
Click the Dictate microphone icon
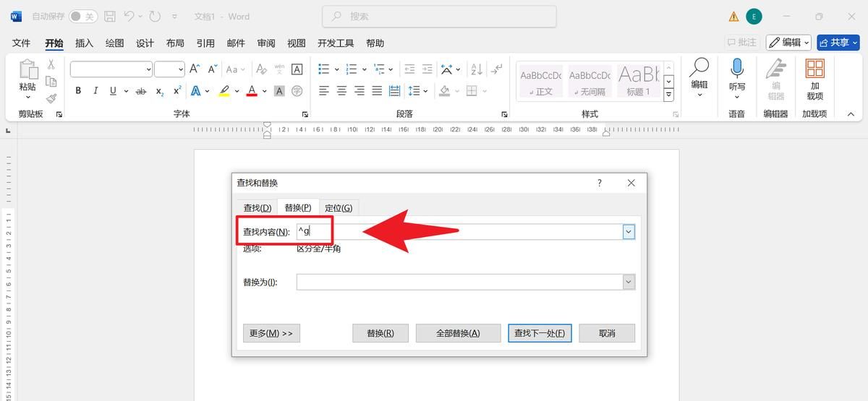coord(737,69)
